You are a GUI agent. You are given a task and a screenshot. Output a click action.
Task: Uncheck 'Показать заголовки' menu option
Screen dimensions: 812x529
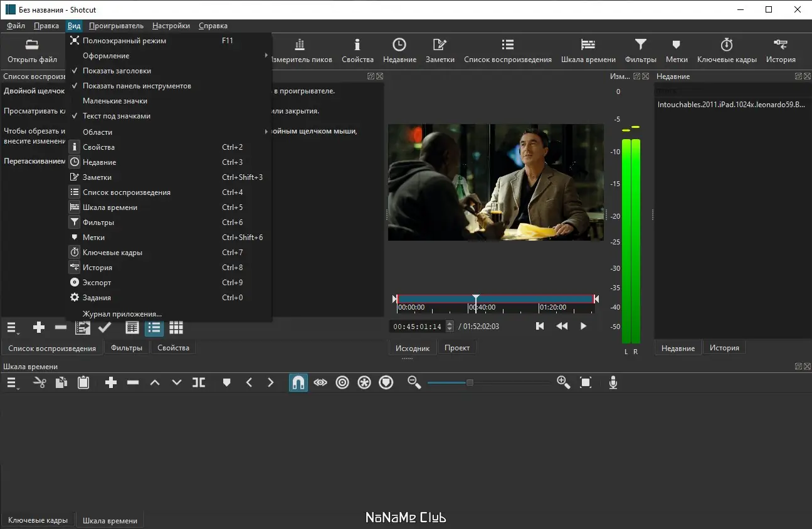[x=117, y=71]
